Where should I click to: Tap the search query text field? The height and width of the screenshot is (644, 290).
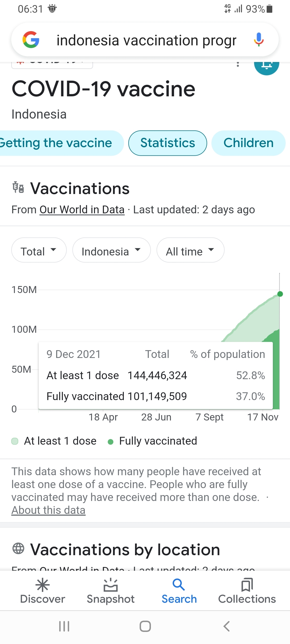coord(146,40)
